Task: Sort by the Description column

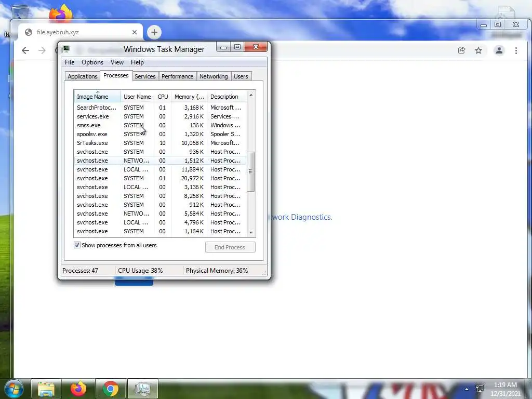Action: pos(227,97)
